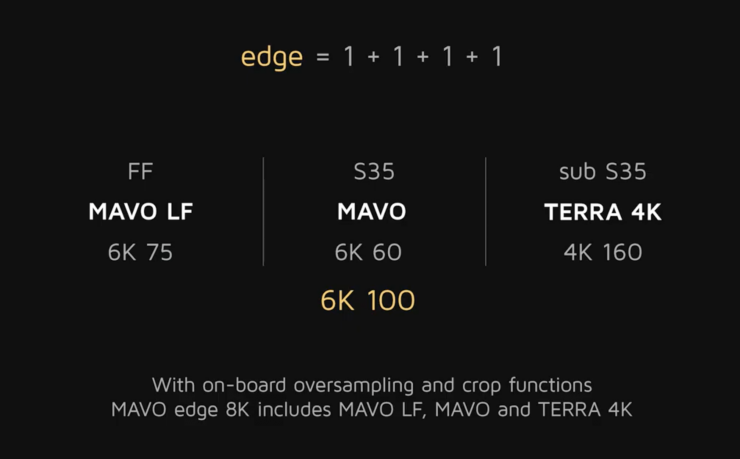Click the "6K 60" spec text
This screenshot has width=740, height=459.
pos(368,252)
